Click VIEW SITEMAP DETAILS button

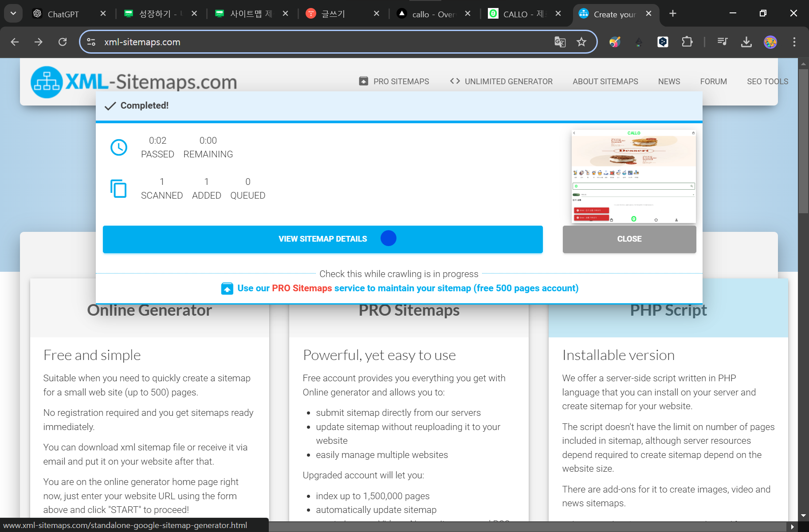[x=322, y=239]
